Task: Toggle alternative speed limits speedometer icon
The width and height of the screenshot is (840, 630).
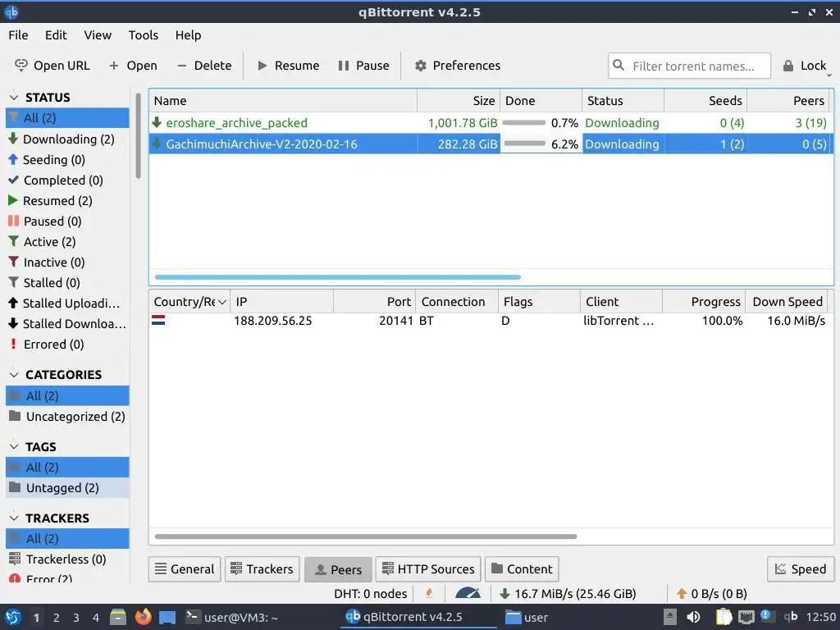Action: click(x=468, y=593)
